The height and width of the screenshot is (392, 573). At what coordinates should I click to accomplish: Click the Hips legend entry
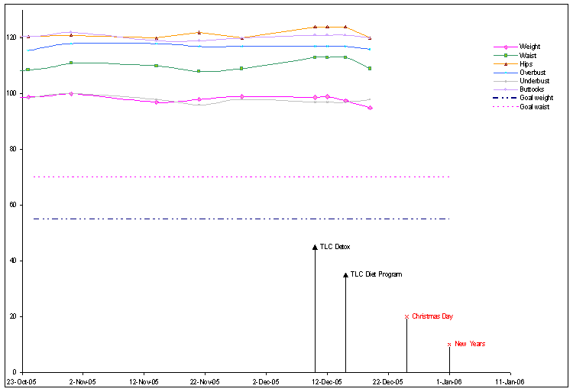[513, 64]
